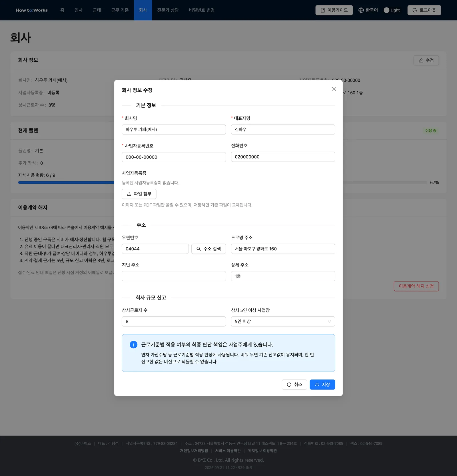Click the 전화번호 input field
This screenshot has width=457, height=476.
point(283,157)
